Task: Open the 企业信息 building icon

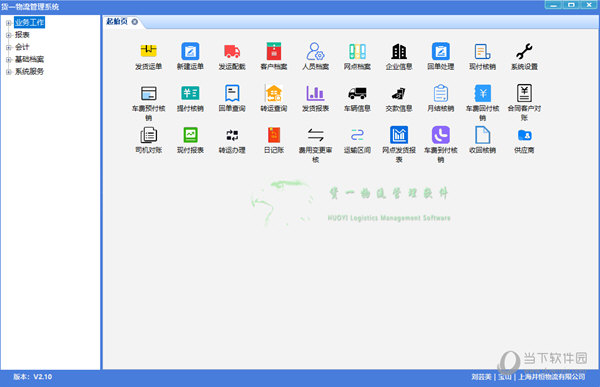Action: click(399, 51)
